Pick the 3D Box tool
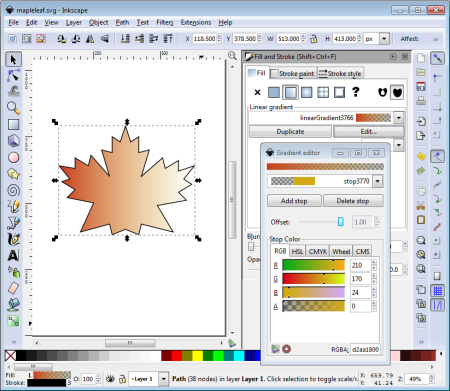Image resolution: width=450 pixels, height=391 pixels. click(13, 141)
